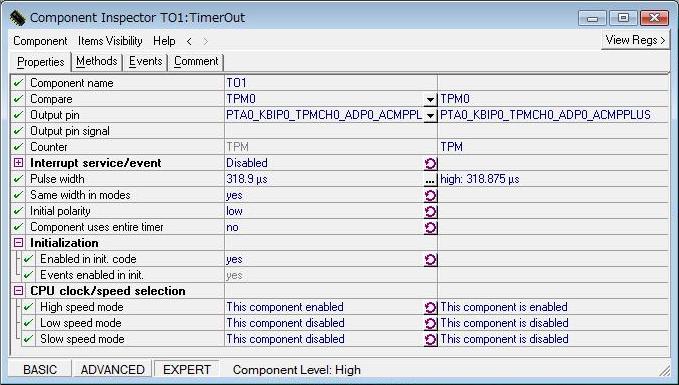Open the Pulse width ellipsis dialog button
The width and height of the screenshot is (679, 385).
coord(430,179)
